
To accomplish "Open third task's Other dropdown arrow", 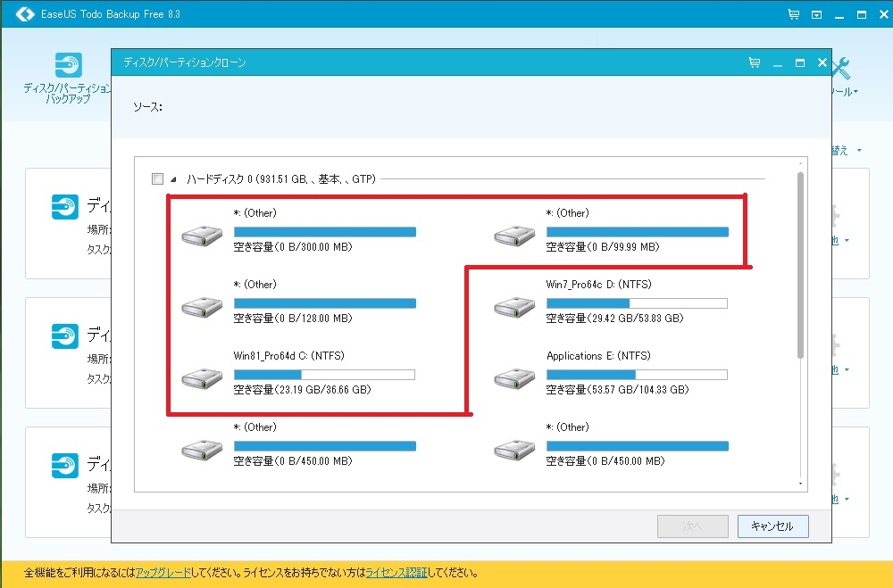I will click(x=847, y=499).
